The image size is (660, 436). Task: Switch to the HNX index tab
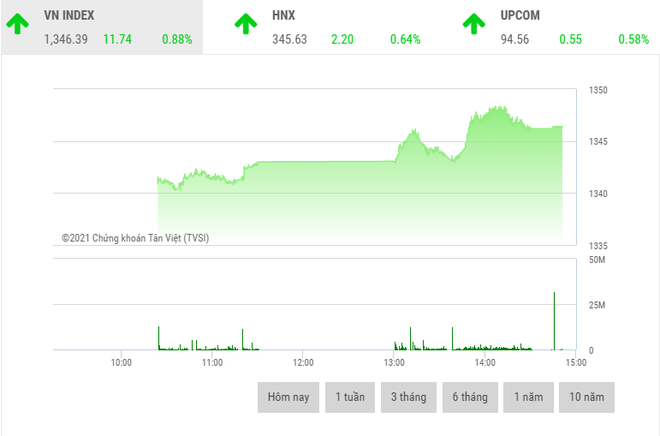pyautogui.click(x=284, y=16)
